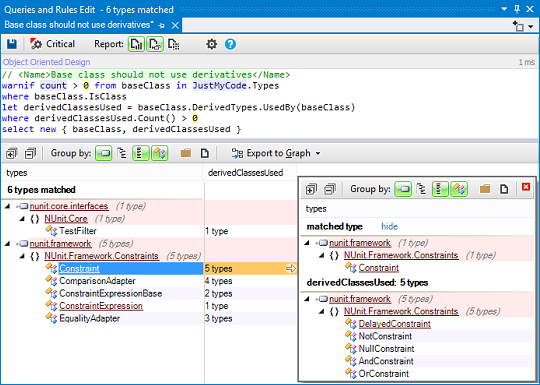540x385 pixels.
Task: Select ComparisonAdapter type row
Action: point(97,281)
